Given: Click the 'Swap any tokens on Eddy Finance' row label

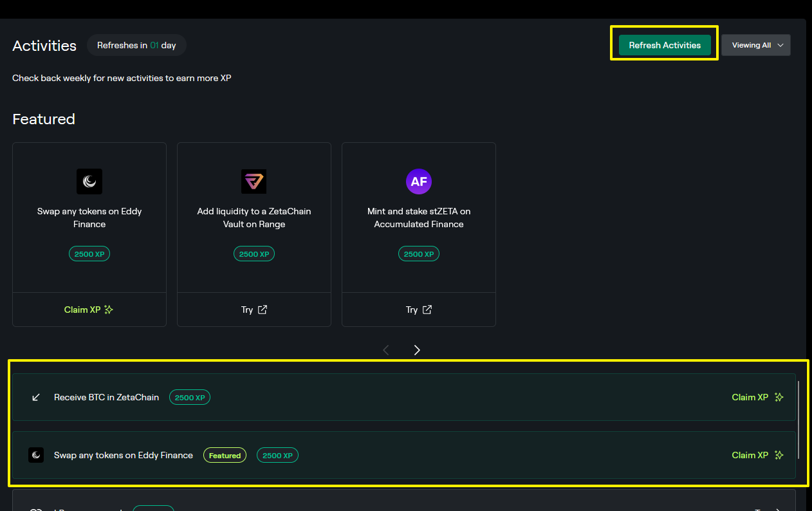Looking at the screenshot, I should tap(124, 455).
